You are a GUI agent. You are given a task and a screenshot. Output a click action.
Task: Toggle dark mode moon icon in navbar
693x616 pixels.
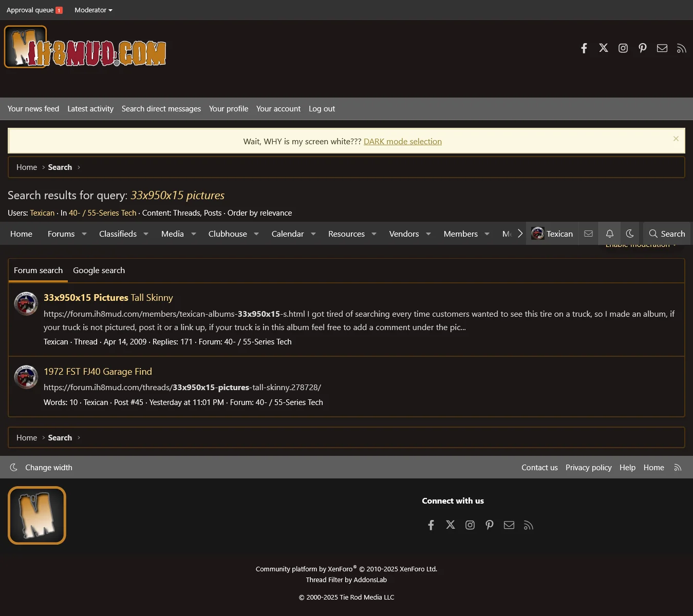630,234
